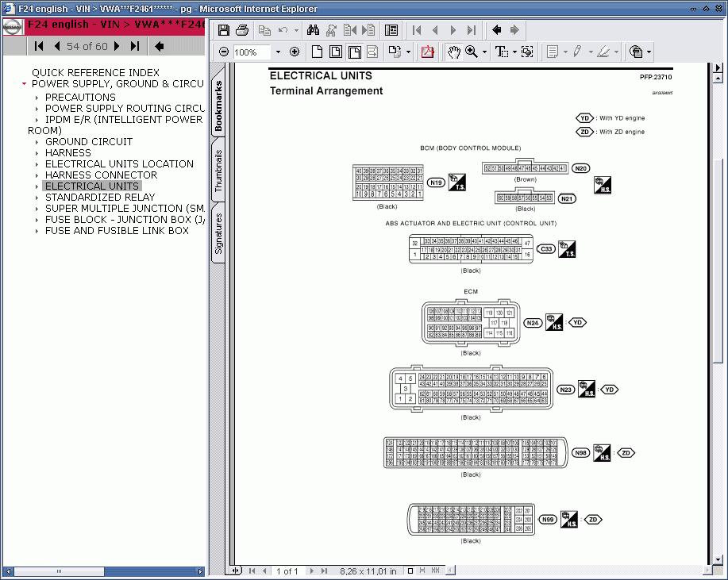The height and width of the screenshot is (580, 728).
Task: Click the back arrow in left navigation bar
Action: (160, 46)
